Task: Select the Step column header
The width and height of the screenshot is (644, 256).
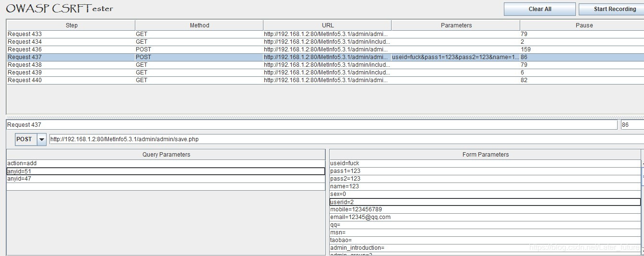Action: [71, 25]
